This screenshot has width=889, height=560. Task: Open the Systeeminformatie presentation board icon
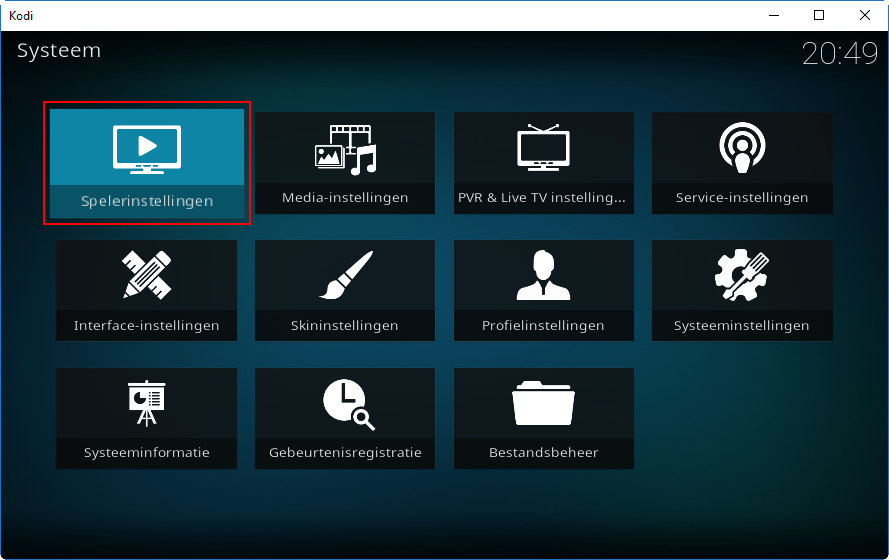147,403
